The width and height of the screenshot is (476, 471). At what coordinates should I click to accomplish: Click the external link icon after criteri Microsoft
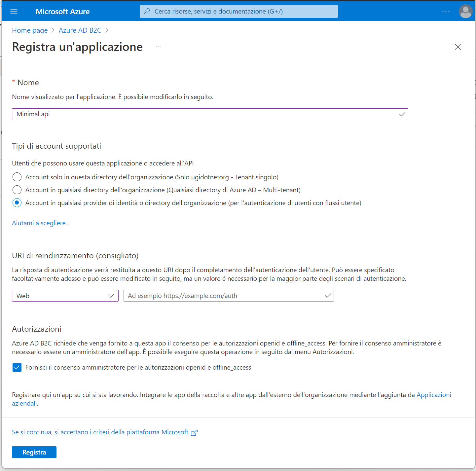click(194, 432)
